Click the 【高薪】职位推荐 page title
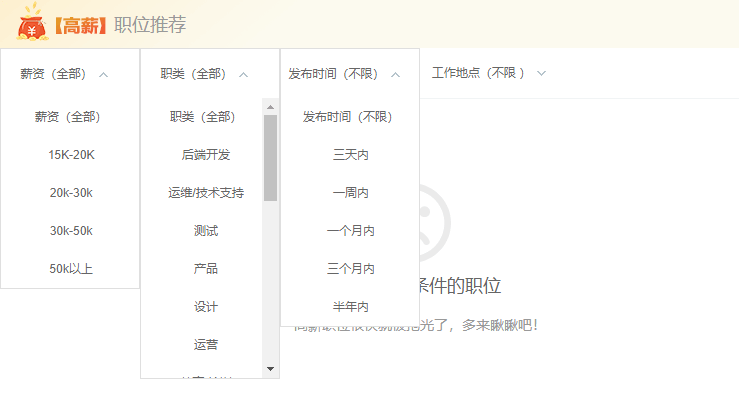This screenshot has height=418, width=739. (120, 25)
